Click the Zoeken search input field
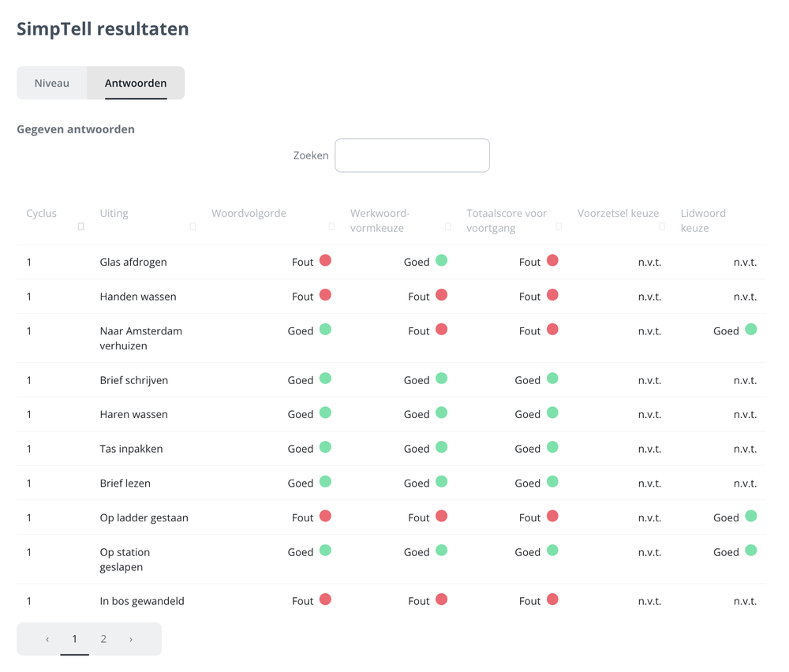 click(412, 155)
